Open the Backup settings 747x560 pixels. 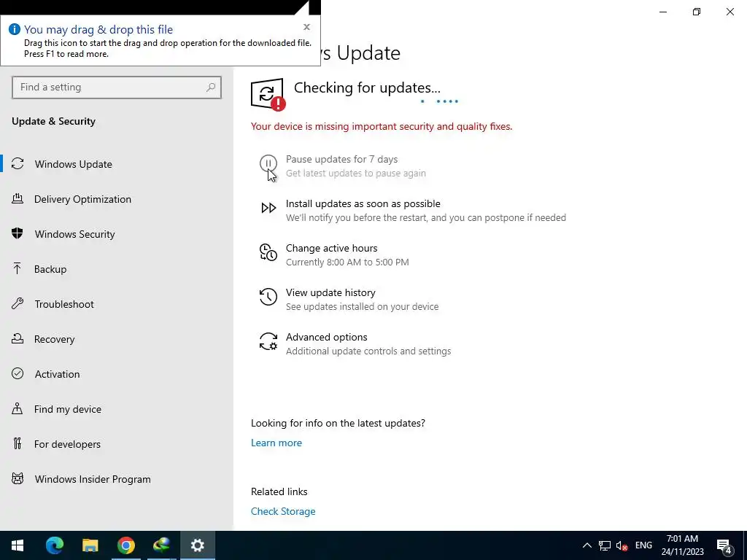[x=117, y=269]
